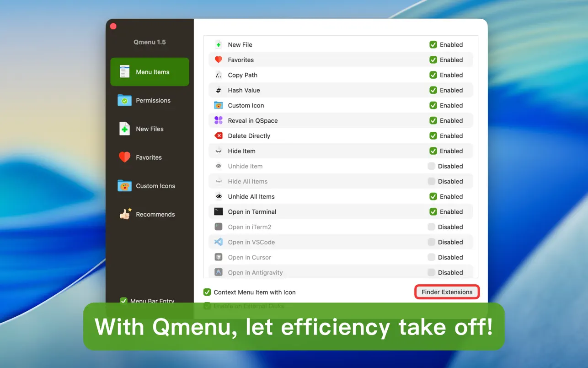Click the Reveal in QSpace icon

tap(219, 120)
